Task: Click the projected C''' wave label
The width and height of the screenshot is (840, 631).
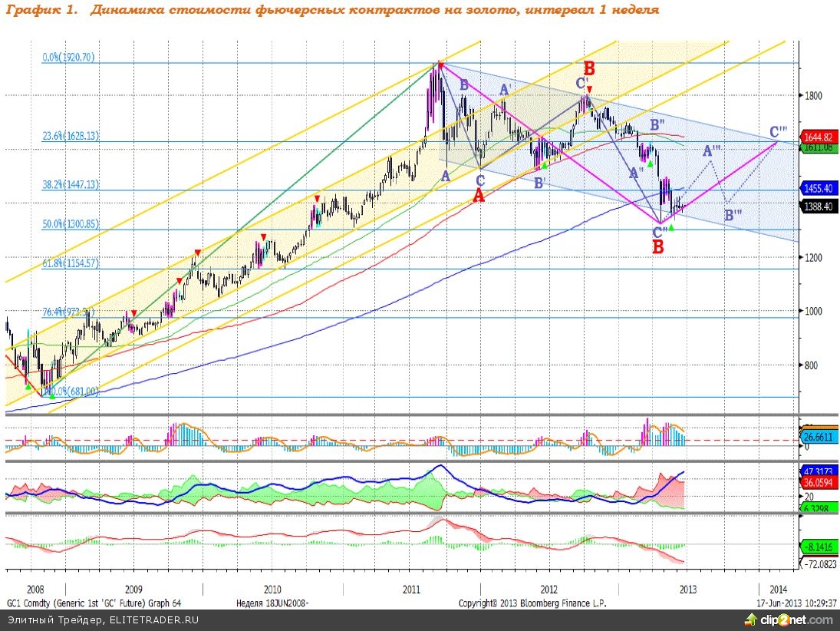Action: 784,132
